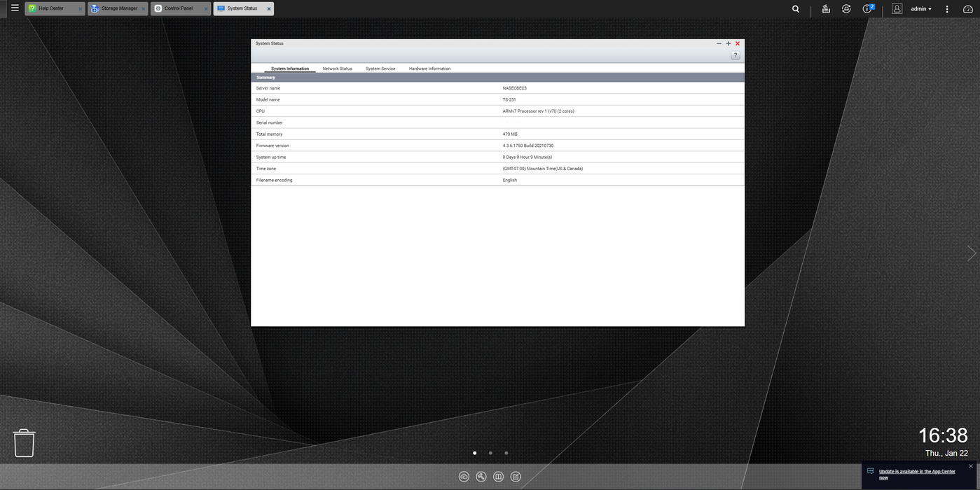
Task: Click the user profile avatar icon
Action: click(897, 9)
